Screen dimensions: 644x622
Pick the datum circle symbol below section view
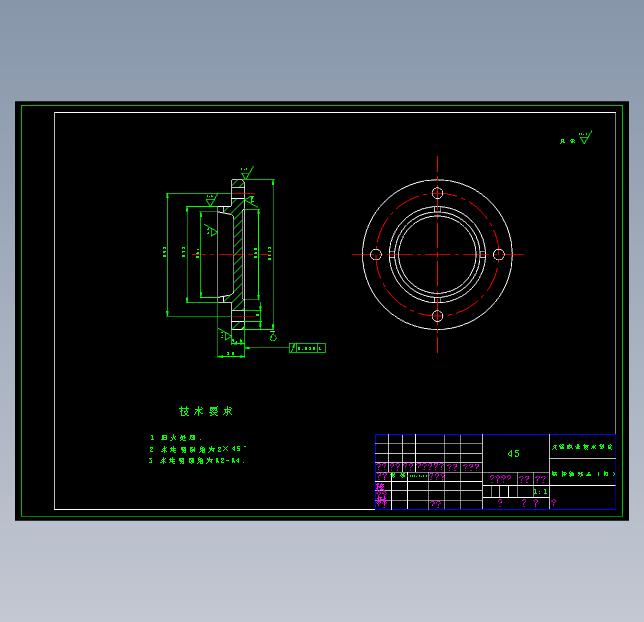coord(273,336)
